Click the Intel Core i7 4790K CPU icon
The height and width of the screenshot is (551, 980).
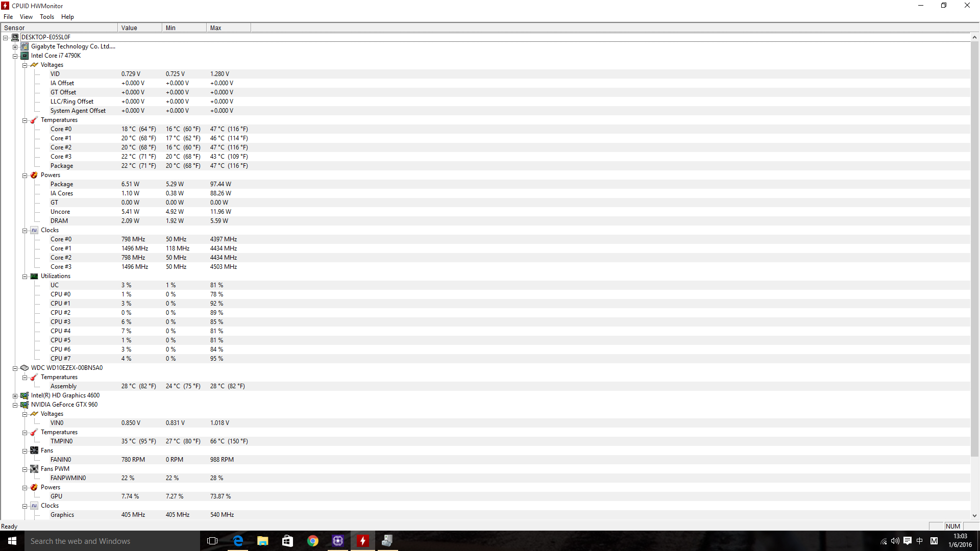pos(24,56)
